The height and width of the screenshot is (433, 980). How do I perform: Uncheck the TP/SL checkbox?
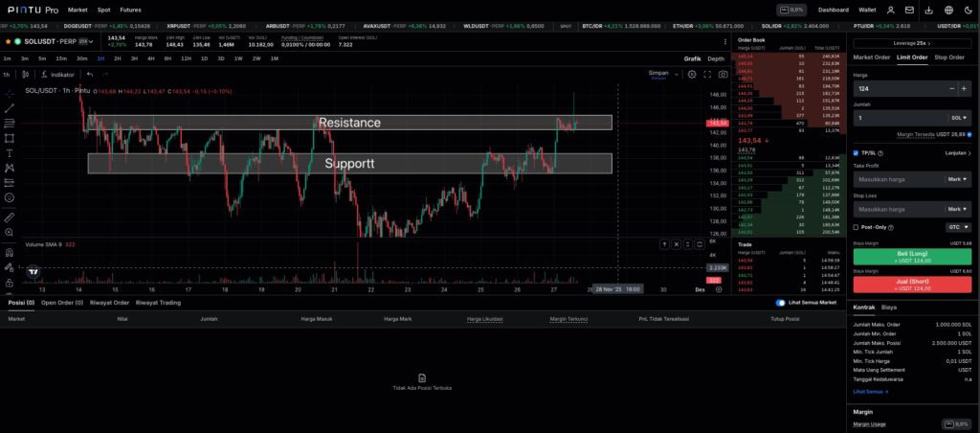click(856, 152)
